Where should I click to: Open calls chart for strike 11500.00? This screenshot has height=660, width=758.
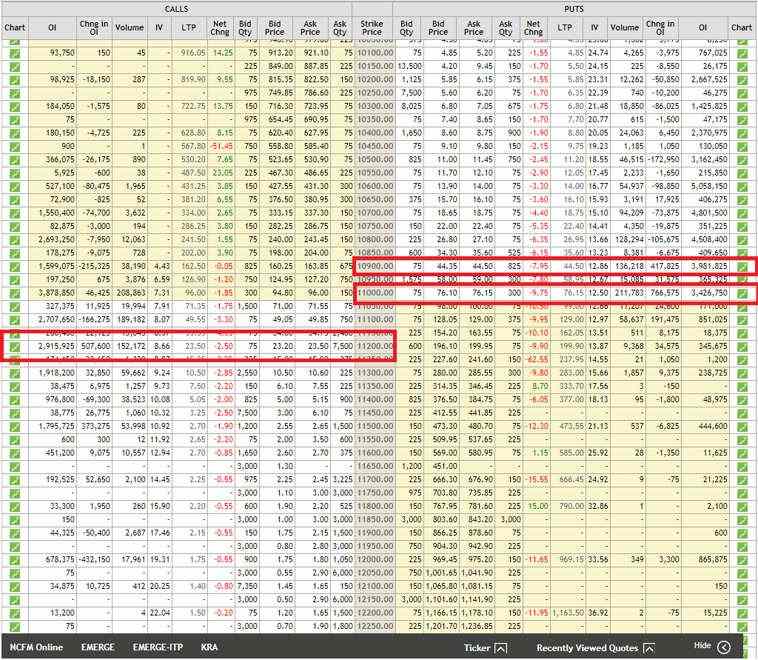[15, 427]
